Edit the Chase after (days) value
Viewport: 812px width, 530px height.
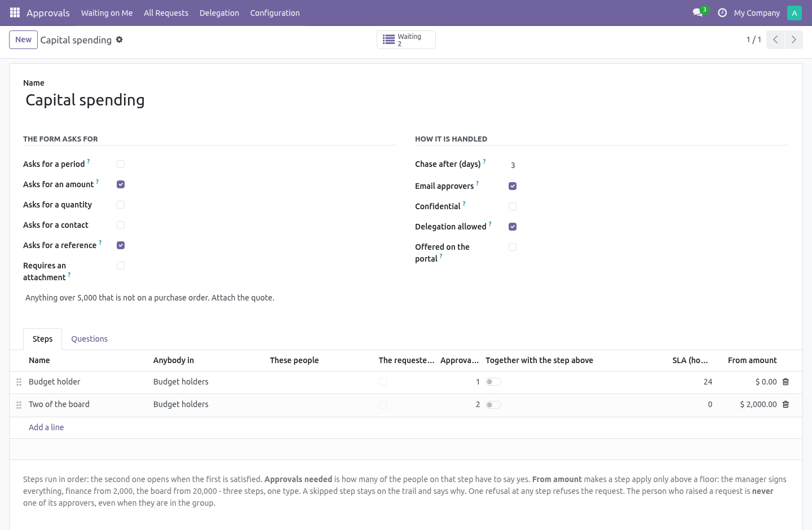click(x=648, y=165)
